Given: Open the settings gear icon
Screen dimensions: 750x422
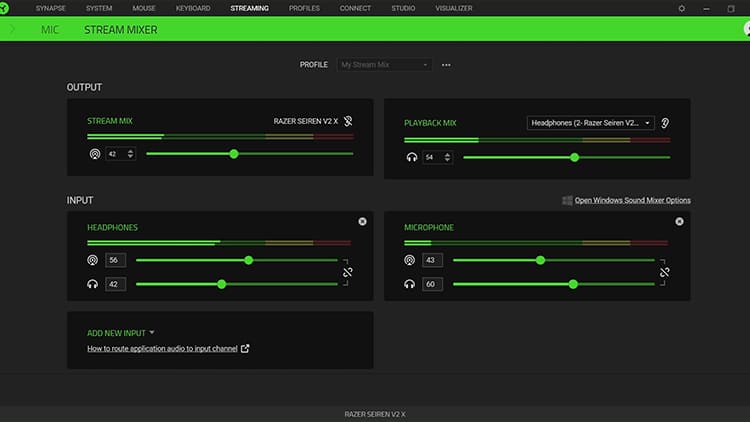Looking at the screenshot, I should [682, 8].
